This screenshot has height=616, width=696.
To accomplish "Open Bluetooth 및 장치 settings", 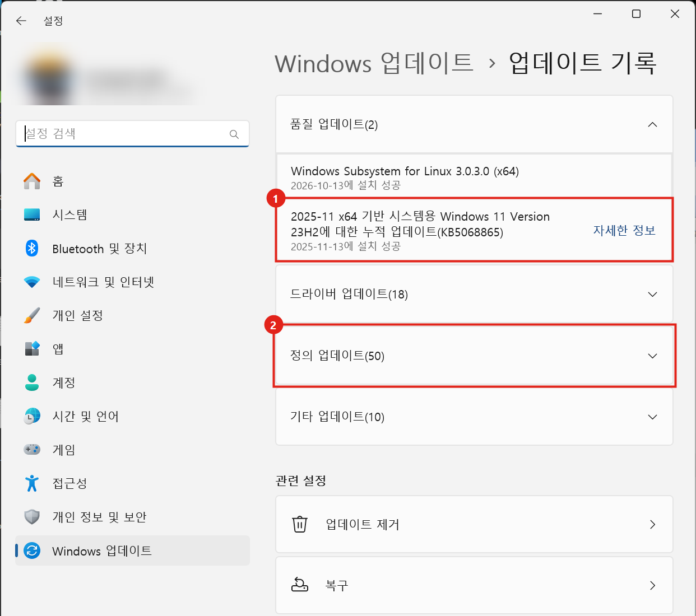I will [132, 248].
